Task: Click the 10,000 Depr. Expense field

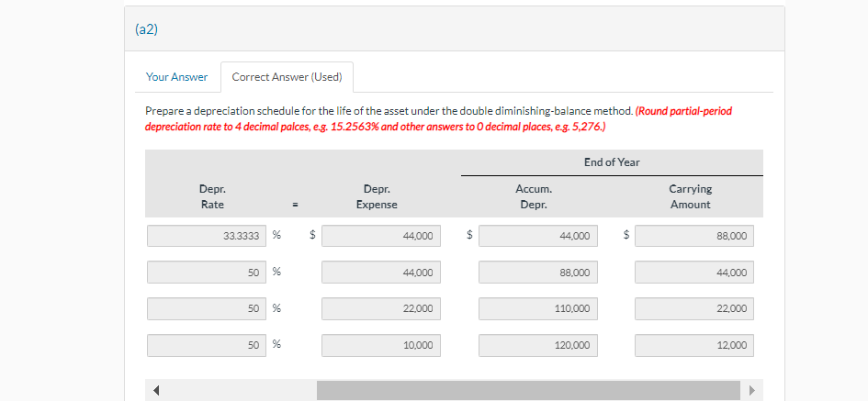Action: coord(381,345)
